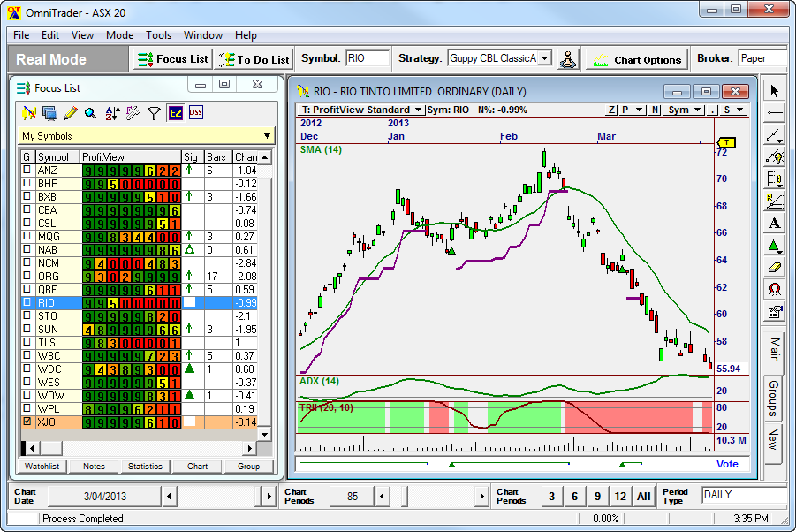Image resolution: width=796 pixels, height=532 pixels.
Task: Open the Groups side tab
Action: [x=773, y=399]
